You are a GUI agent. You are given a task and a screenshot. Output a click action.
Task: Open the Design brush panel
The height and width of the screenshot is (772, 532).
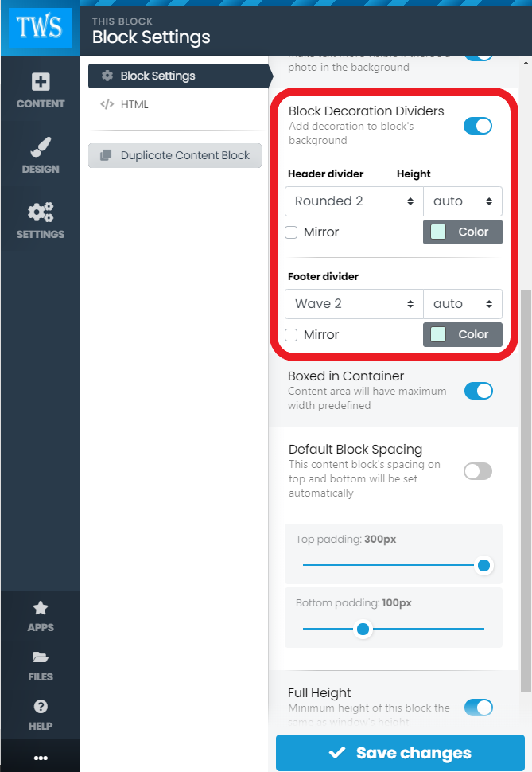click(40, 155)
